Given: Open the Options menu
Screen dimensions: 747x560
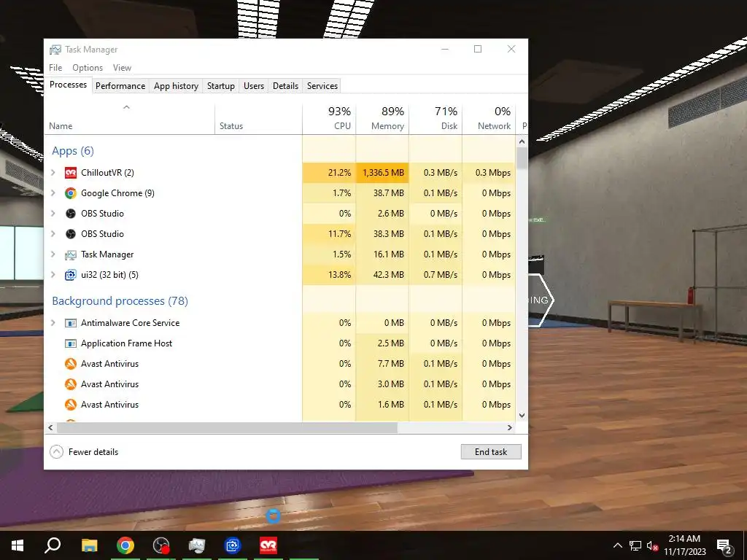Looking at the screenshot, I should tap(88, 68).
